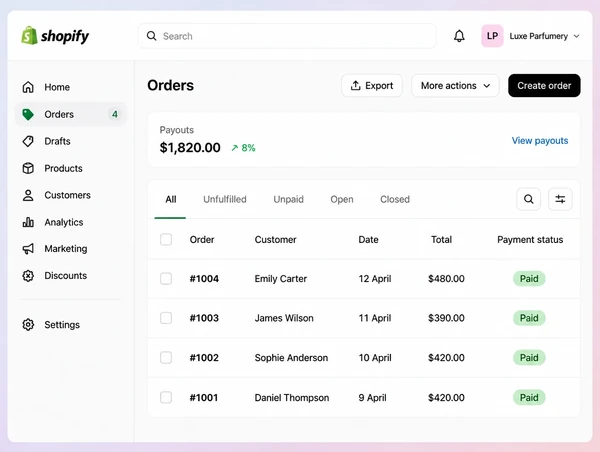Click customer name Sophie Anderson
600x452 pixels.
pos(291,357)
